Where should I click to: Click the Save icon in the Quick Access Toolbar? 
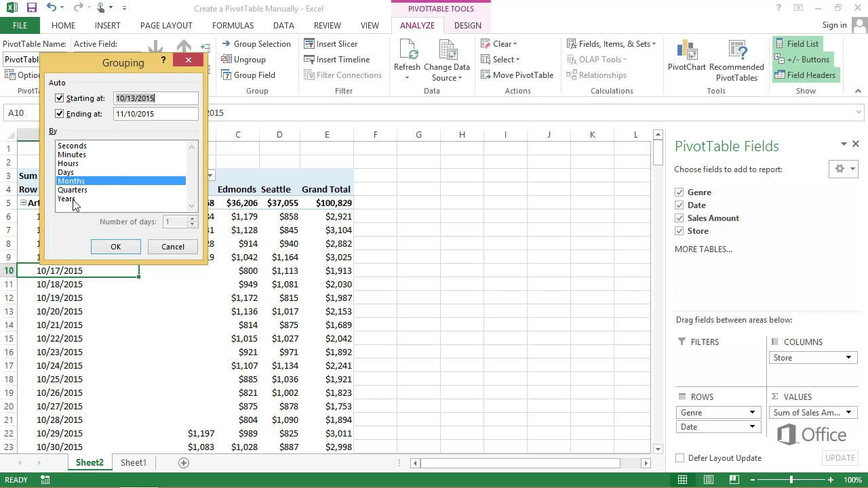click(31, 8)
